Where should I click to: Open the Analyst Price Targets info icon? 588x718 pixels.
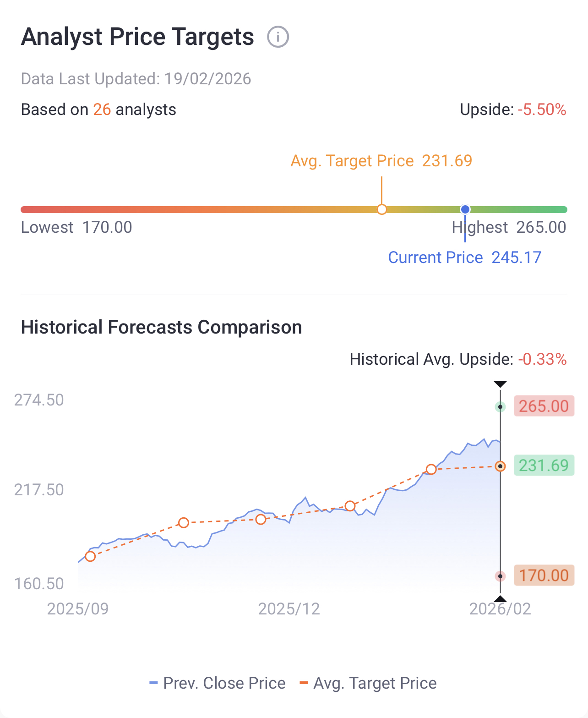(x=278, y=37)
